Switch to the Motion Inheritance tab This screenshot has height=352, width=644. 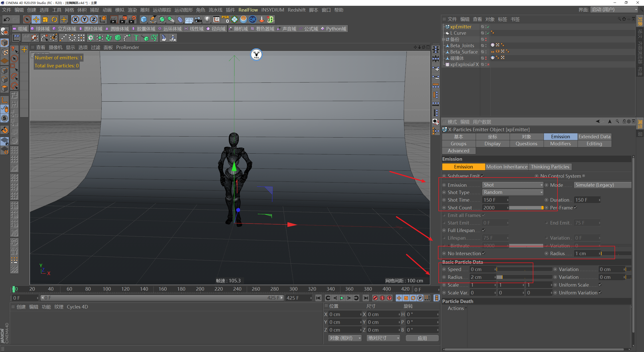tap(507, 167)
